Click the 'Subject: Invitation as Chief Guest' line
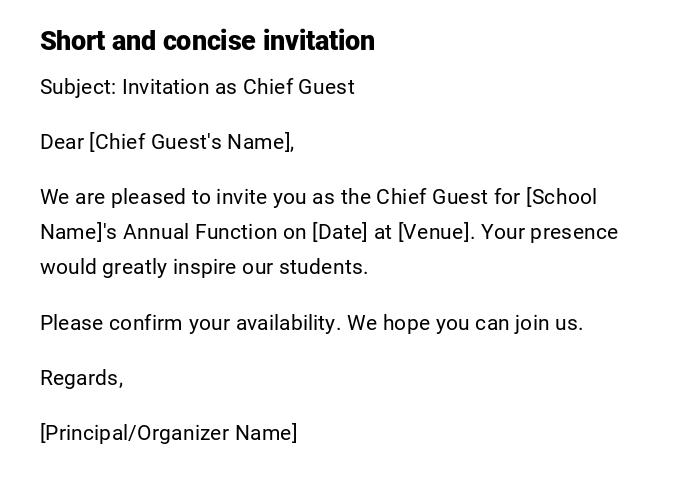This screenshot has height=495, width=700. coord(197,87)
